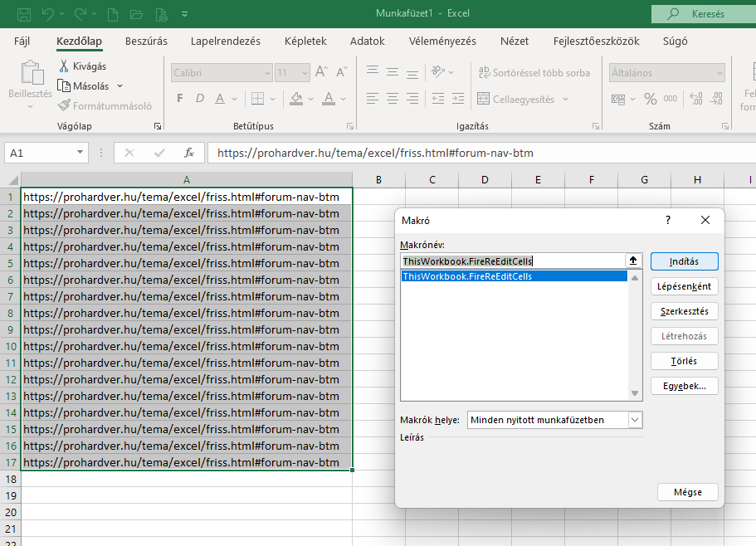Create a new blank workbook icon

point(113,14)
